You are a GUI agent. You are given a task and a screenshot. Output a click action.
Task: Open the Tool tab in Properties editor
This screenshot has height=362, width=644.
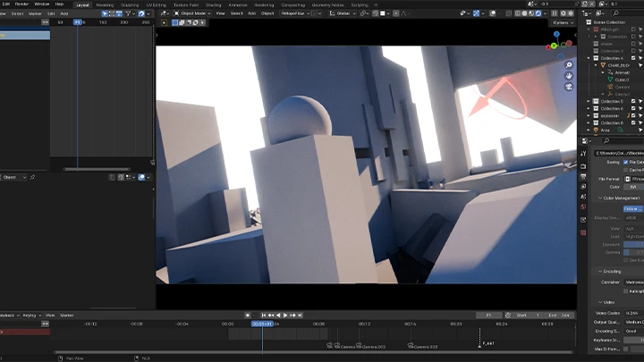[x=583, y=154]
